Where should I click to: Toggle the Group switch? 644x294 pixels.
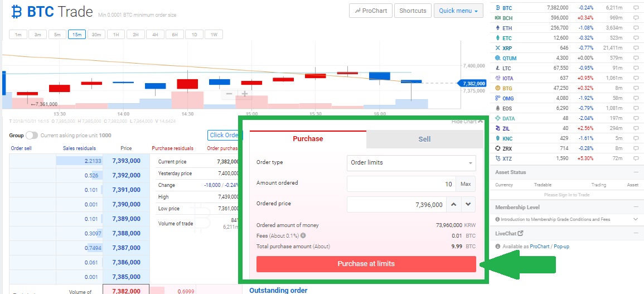coord(32,135)
